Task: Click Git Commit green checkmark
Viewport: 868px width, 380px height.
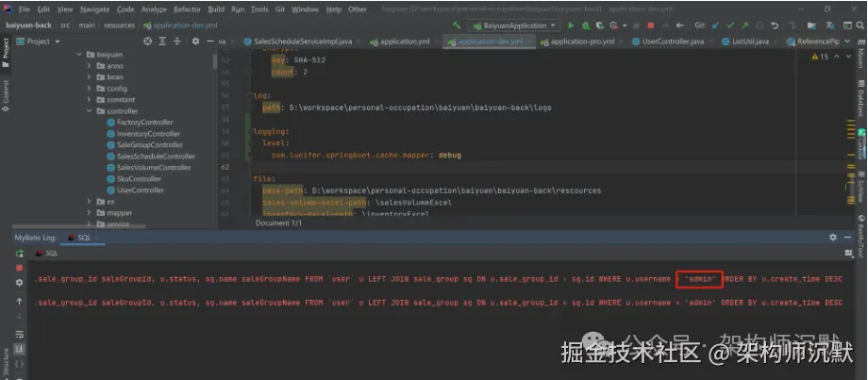Action: coord(730,25)
